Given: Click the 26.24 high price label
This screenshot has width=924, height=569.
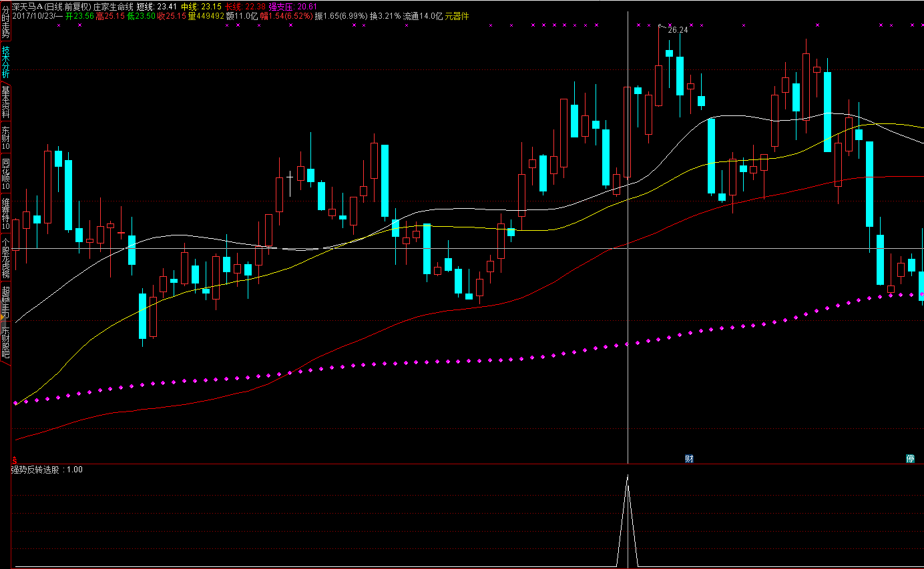Looking at the screenshot, I should pos(677,30).
